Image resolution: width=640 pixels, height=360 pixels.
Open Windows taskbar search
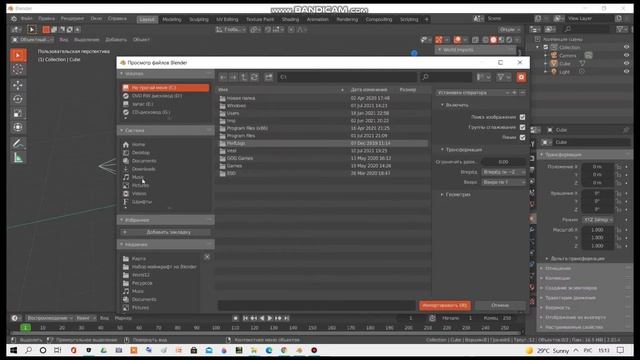[x=28, y=350]
